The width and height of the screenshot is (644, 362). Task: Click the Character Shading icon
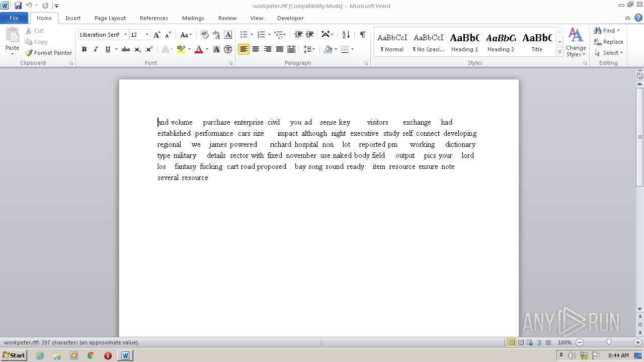[x=216, y=49]
